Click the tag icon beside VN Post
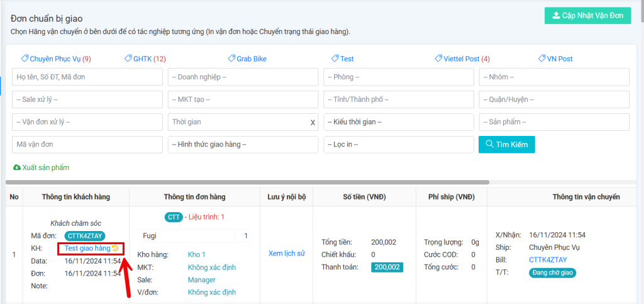 click(542, 59)
